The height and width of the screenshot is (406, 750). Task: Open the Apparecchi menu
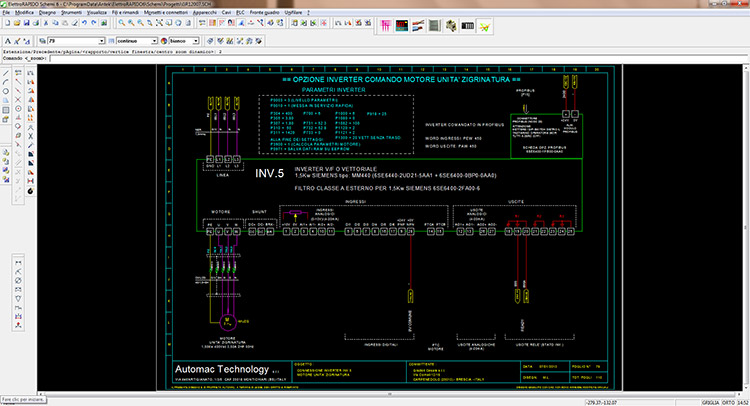[205, 12]
